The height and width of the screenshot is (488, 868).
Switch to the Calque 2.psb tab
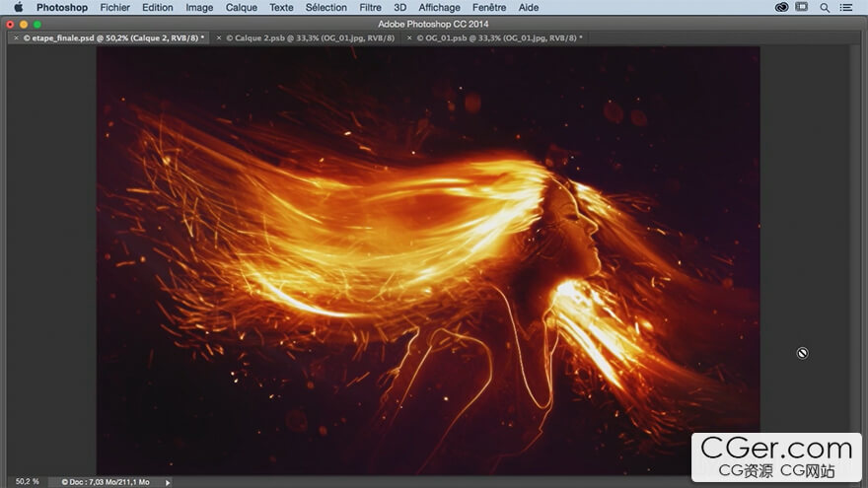coord(310,38)
